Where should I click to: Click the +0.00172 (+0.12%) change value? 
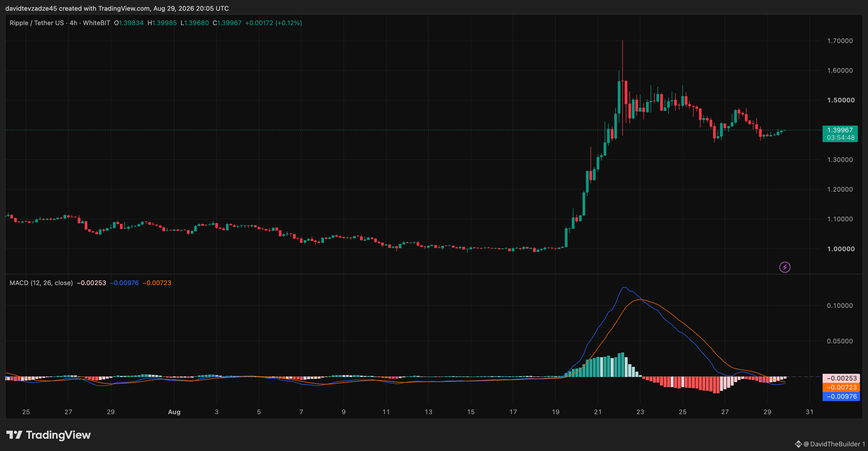[273, 23]
